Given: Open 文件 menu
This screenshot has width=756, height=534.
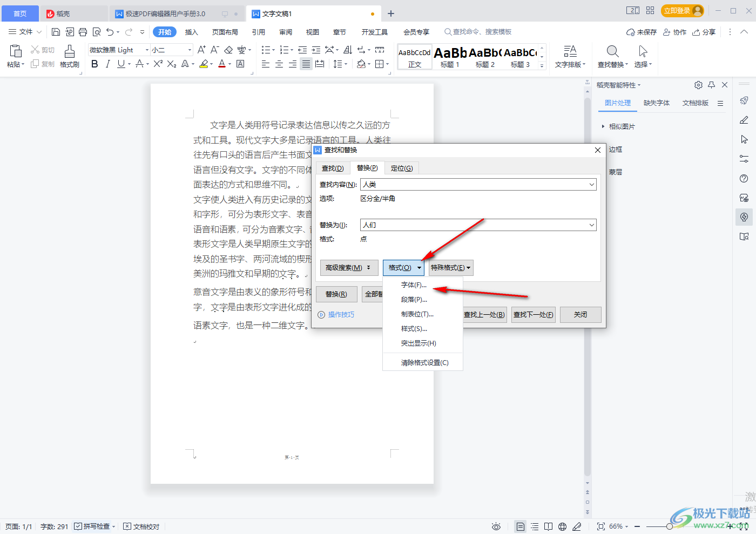Looking at the screenshot, I should [25, 32].
